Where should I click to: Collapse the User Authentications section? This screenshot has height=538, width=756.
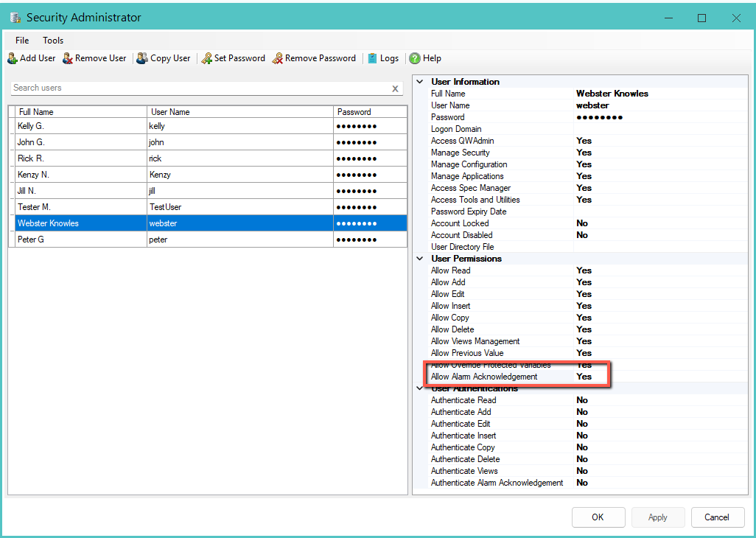click(x=420, y=388)
